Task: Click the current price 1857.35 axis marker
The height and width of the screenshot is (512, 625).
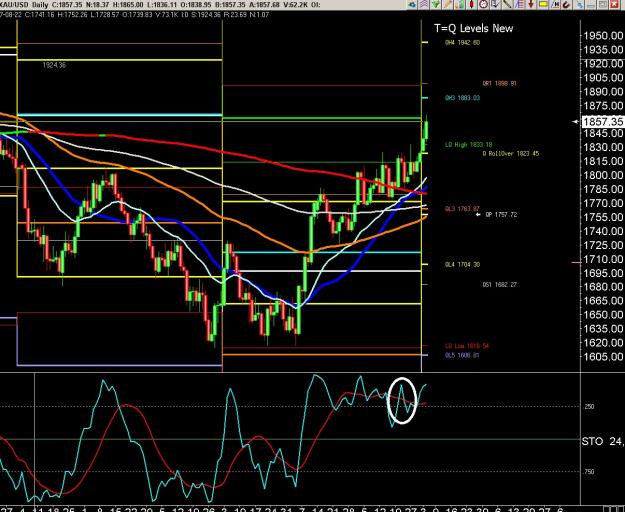Action: coord(603,122)
